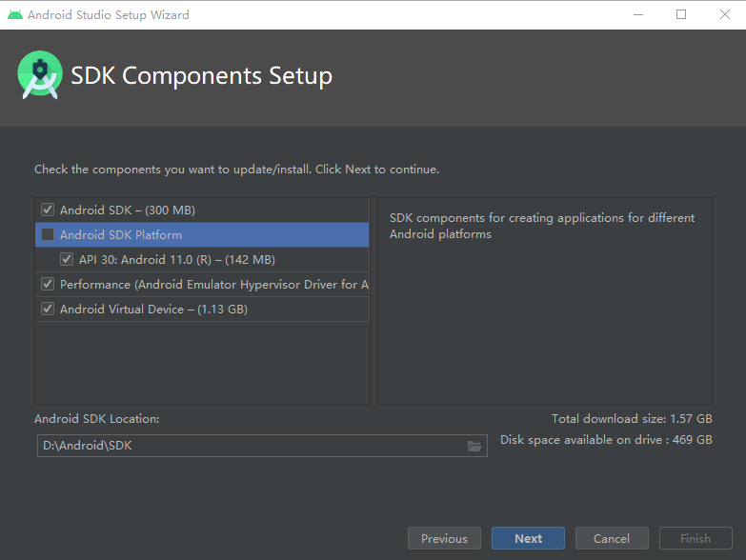Screen dimensions: 746x560
Task: Click Disk space available on drive text
Action: click(606, 440)
